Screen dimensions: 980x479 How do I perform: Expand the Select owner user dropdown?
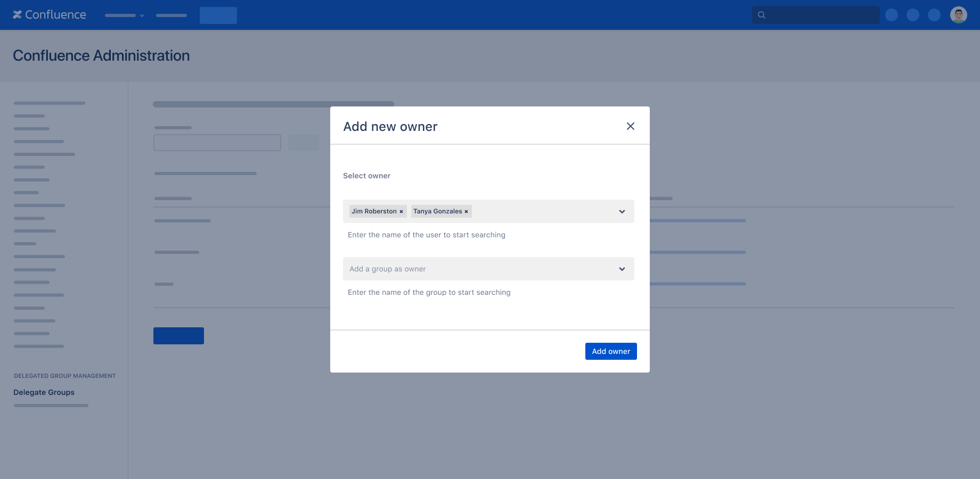pyautogui.click(x=622, y=212)
